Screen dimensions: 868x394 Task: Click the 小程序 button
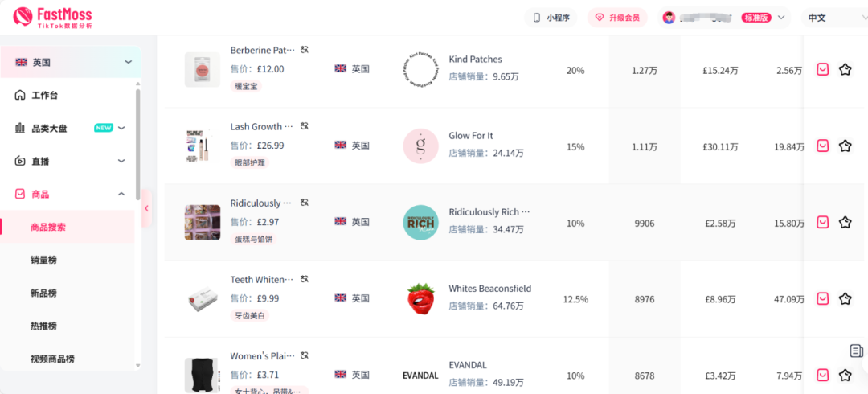[551, 18]
